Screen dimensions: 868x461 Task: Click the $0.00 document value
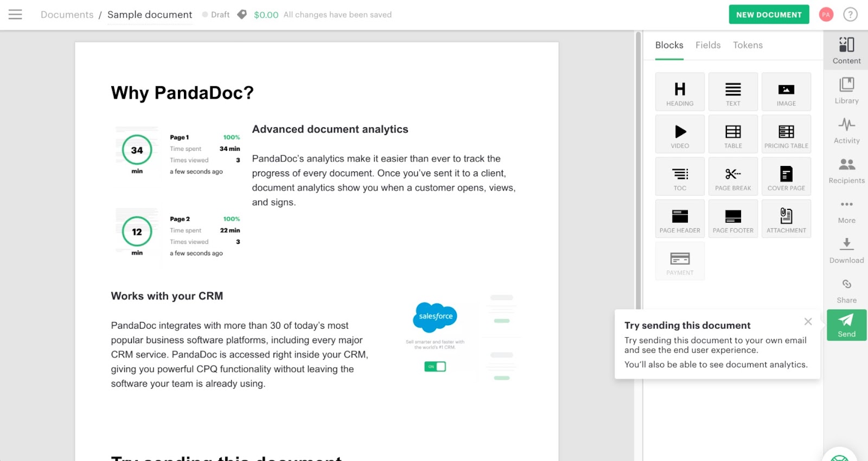[x=266, y=15]
